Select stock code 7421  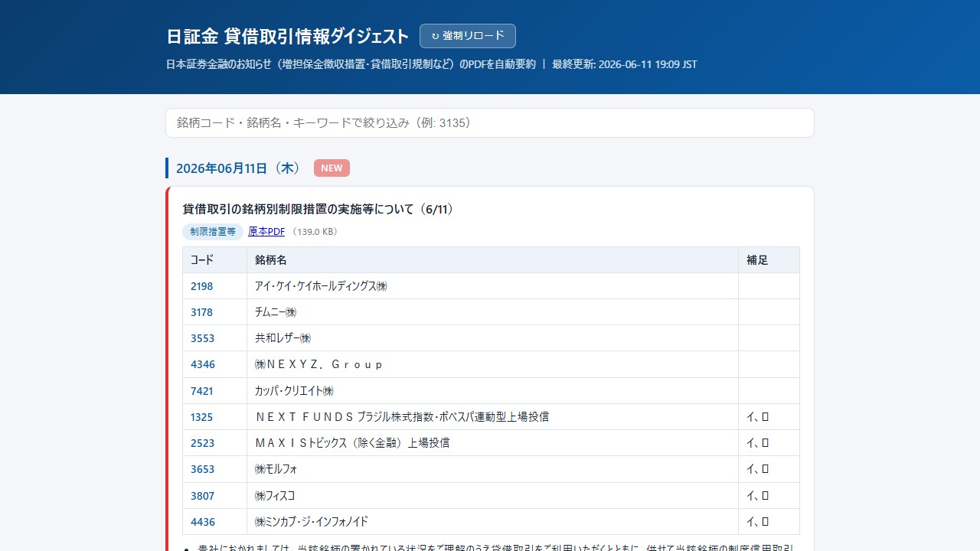point(202,391)
